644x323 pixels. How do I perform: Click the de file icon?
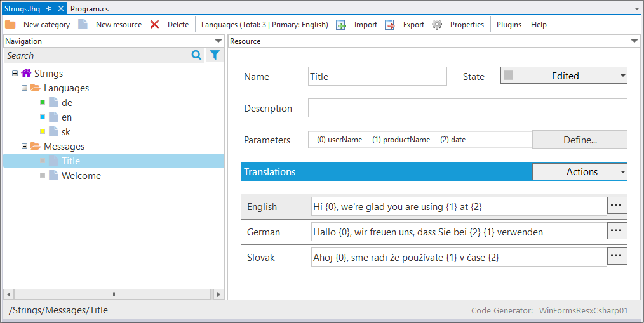click(x=53, y=102)
